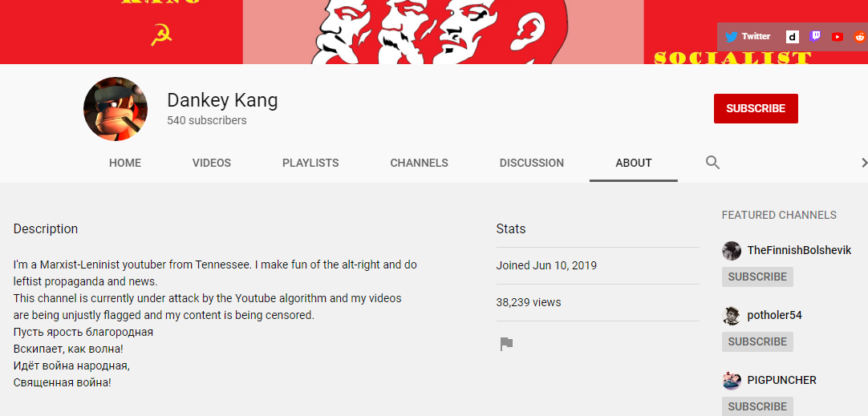Click the "Dankey Kang" channel title
This screenshot has width=868, height=416.
222,100
